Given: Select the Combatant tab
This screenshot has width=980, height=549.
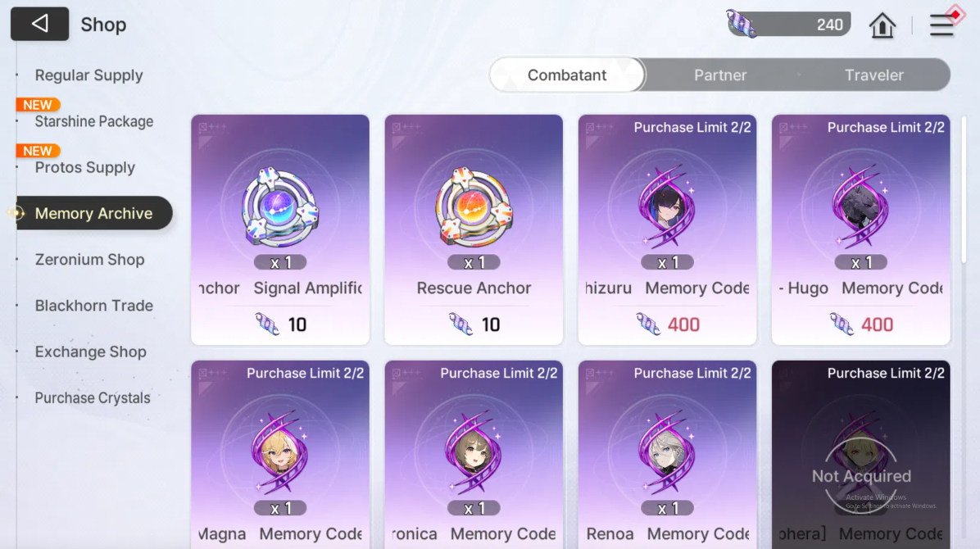Looking at the screenshot, I should tap(567, 75).
